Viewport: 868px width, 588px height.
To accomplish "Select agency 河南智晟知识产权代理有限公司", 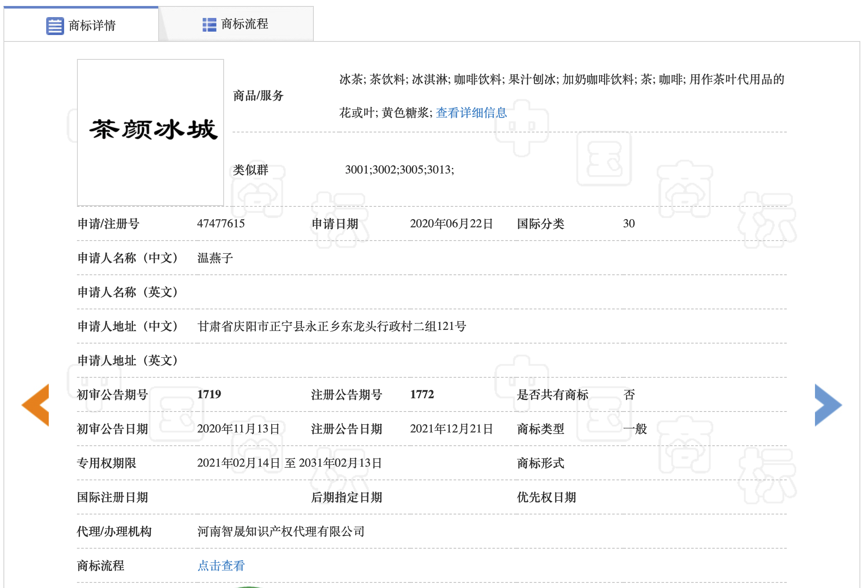I will pos(280,531).
